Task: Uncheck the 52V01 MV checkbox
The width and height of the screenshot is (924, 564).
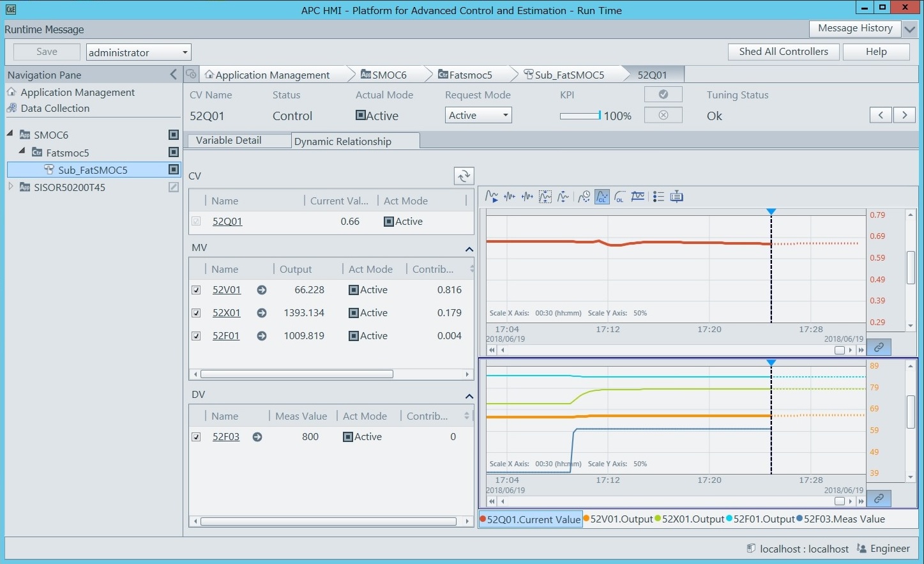Action: pyautogui.click(x=197, y=290)
